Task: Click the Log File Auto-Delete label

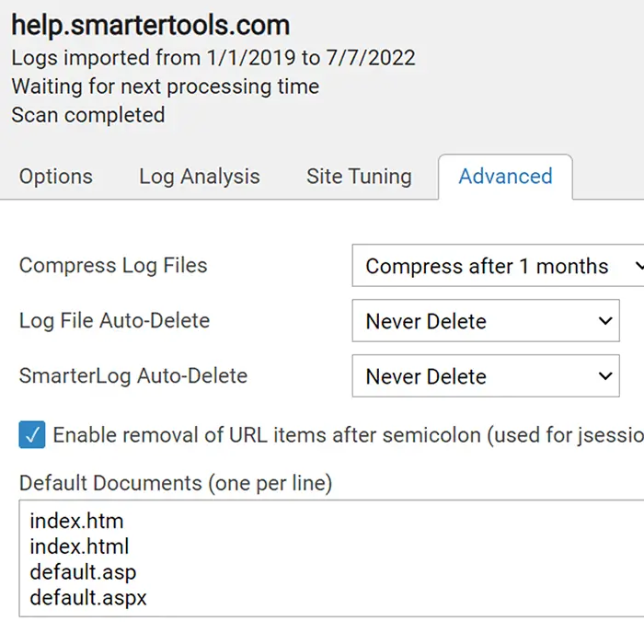Action: tap(115, 321)
